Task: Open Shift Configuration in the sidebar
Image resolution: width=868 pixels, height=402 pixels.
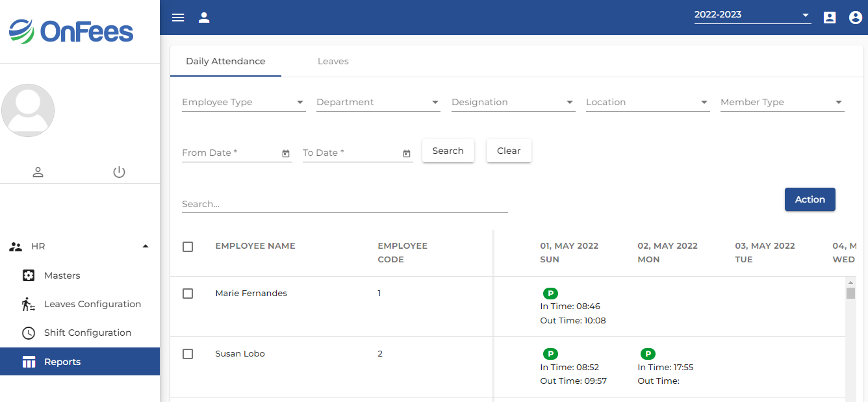Action: coord(87,333)
